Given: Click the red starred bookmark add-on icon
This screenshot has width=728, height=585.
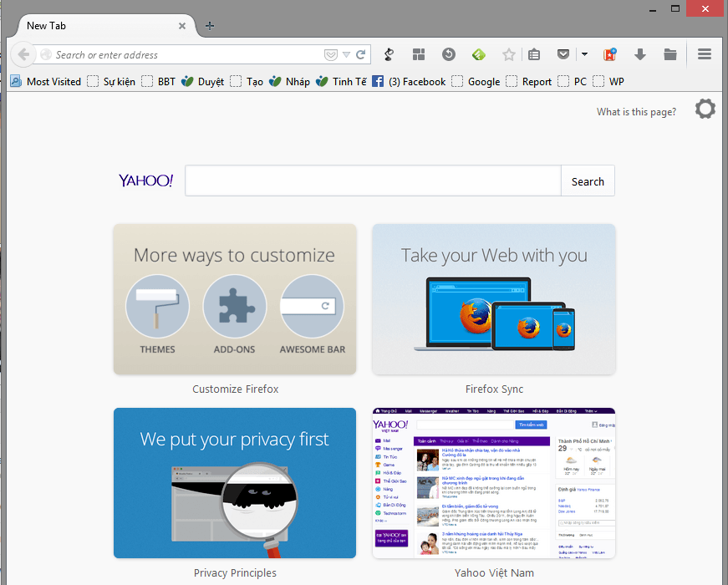Looking at the screenshot, I should [609, 55].
